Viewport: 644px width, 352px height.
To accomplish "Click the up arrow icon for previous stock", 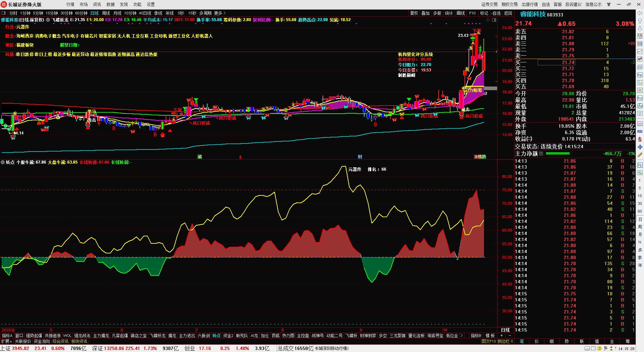I will pos(640,21).
